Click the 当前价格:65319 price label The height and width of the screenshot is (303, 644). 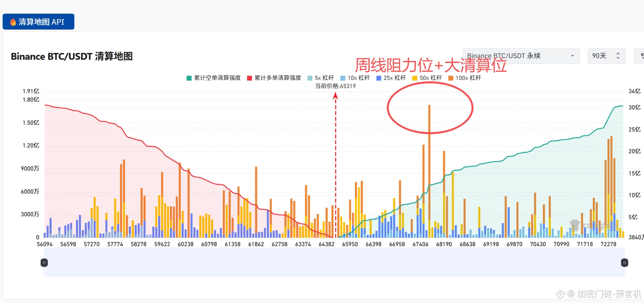point(336,86)
